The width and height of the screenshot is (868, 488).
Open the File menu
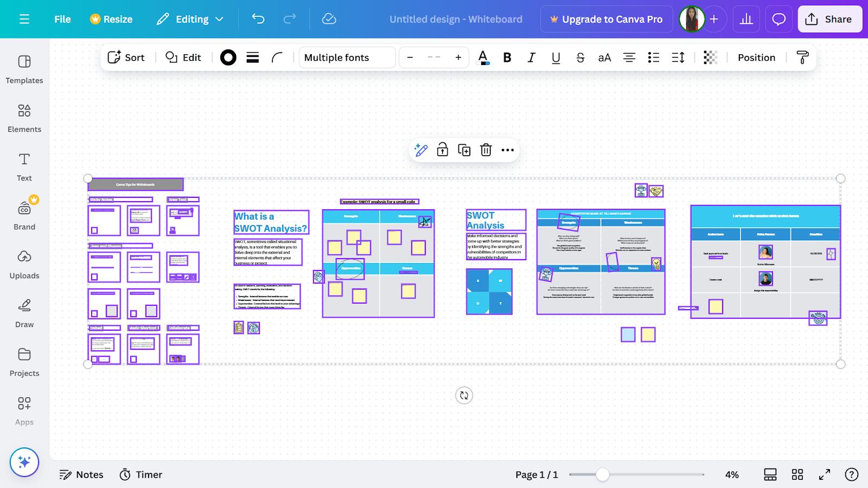(62, 20)
